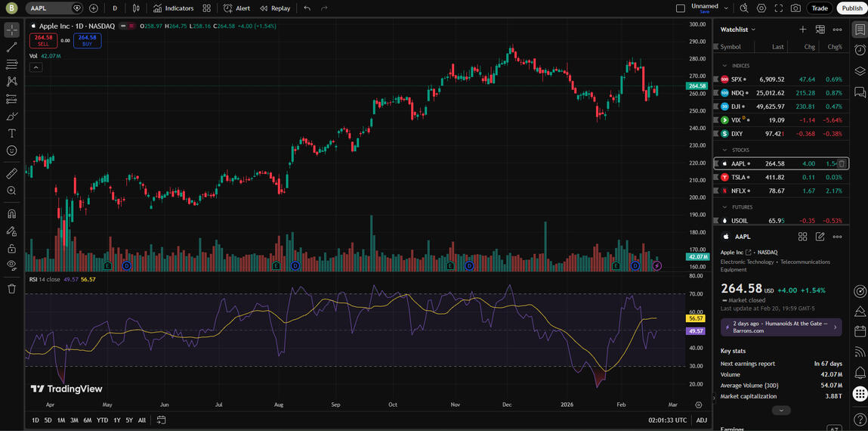Select the text annotation tool
Image resolution: width=868 pixels, height=431 pixels.
(11, 133)
